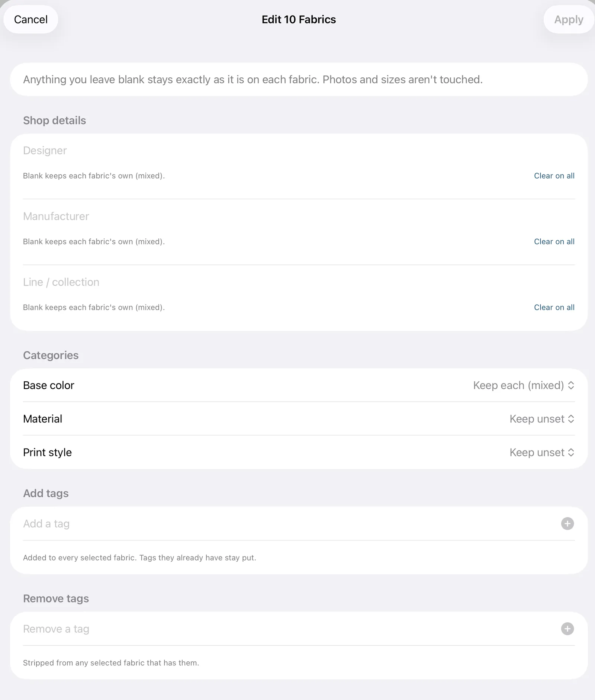Viewport: 595px width, 700px height.
Task: Focus the Designer text field
Action: (x=299, y=151)
